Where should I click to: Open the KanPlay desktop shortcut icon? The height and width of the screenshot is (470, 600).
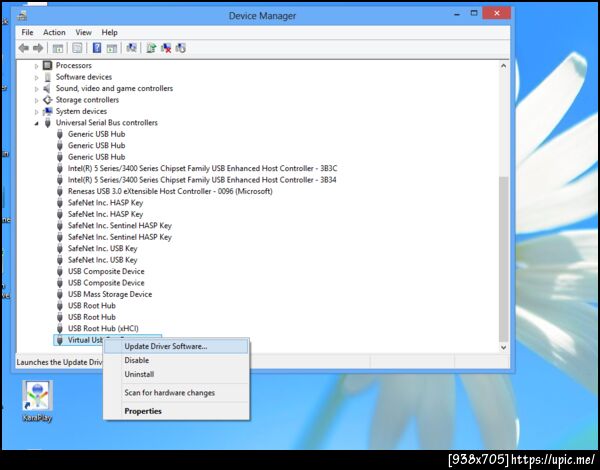37,401
